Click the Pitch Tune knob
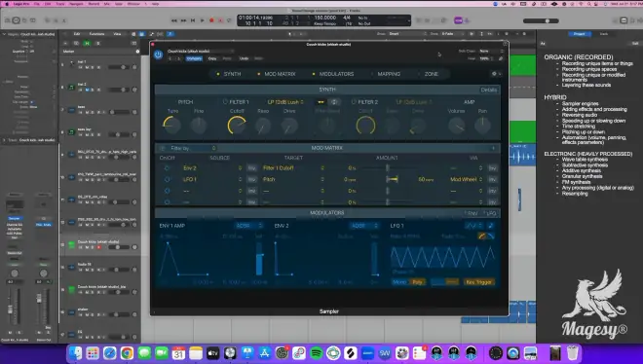Viewport: 643px width, 364px height. pyautogui.click(x=171, y=125)
